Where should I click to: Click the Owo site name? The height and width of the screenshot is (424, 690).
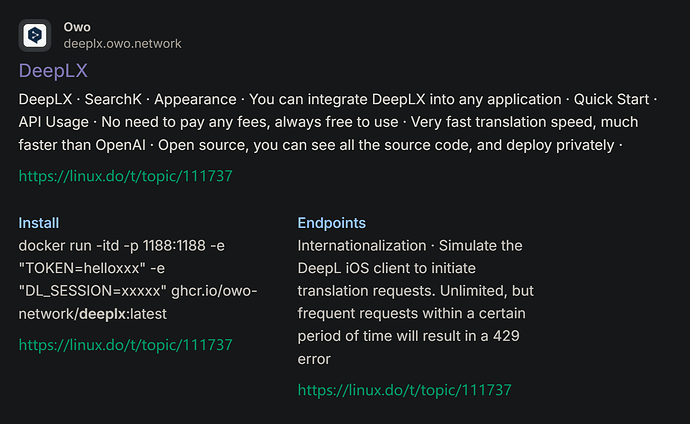[77, 27]
